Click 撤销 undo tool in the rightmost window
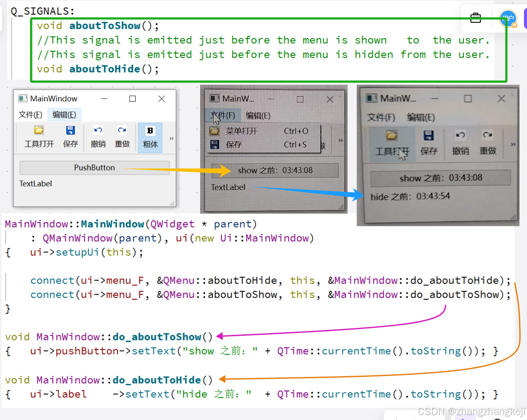Viewport: 527px width, 420px height. (x=460, y=143)
